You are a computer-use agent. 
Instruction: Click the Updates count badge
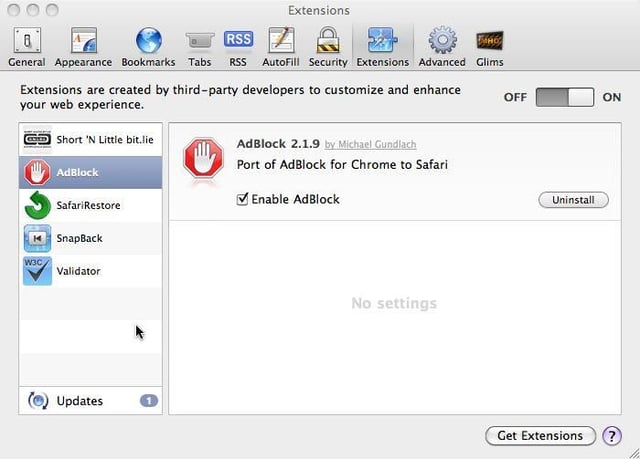[149, 401]
